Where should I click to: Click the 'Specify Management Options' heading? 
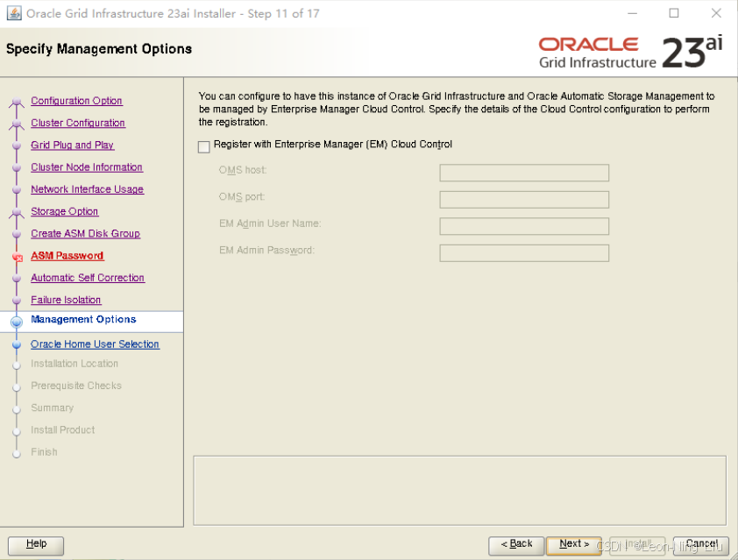click(99, 49)
